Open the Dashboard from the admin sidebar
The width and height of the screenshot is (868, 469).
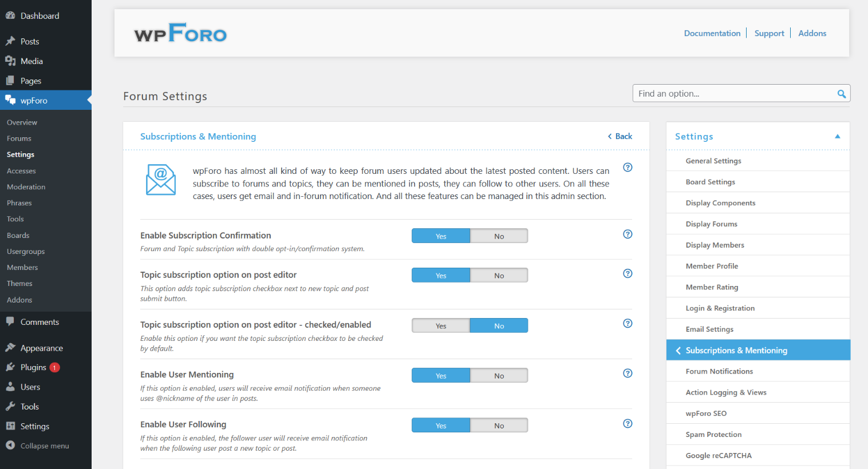(x=34, y=15)
